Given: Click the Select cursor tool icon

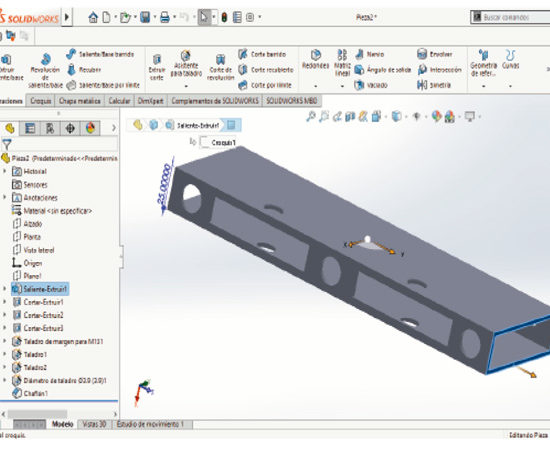Looking at the screenshot, I should click(x=204, y=17).
